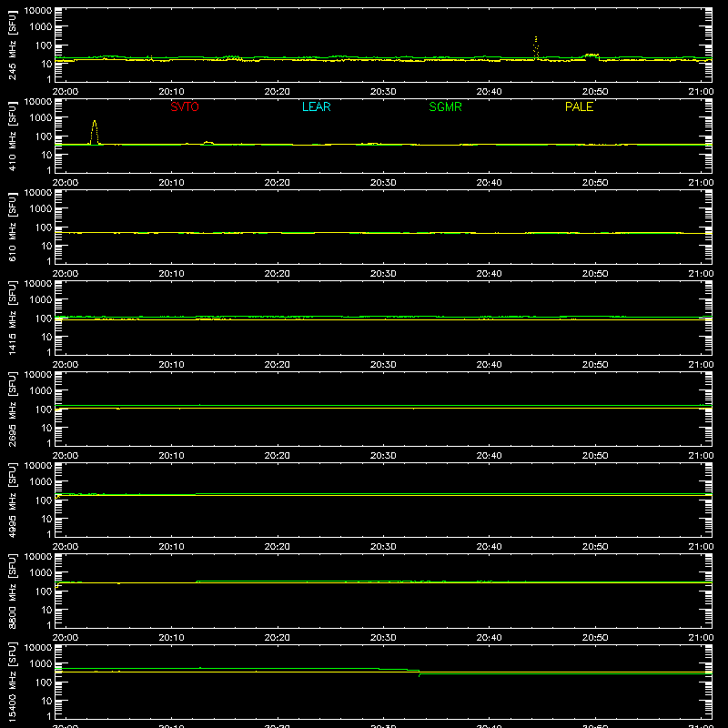Click the 20:30 time label under 245 MHz plot
This screenshot has width=728, height=728.
pos(383,92)
